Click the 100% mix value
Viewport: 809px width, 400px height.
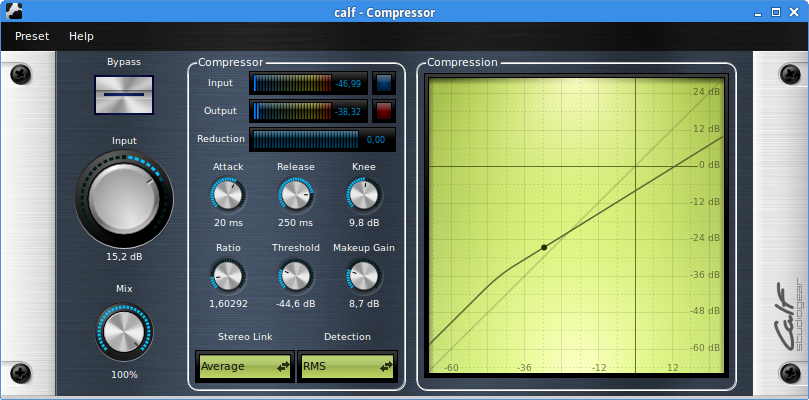tap(124, 375)
